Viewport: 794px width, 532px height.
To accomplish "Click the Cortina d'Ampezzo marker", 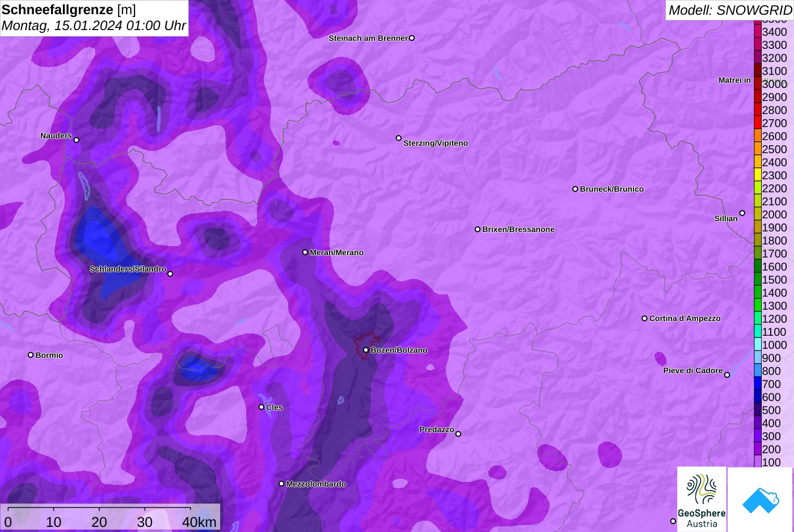I will [x=644, y=318].
